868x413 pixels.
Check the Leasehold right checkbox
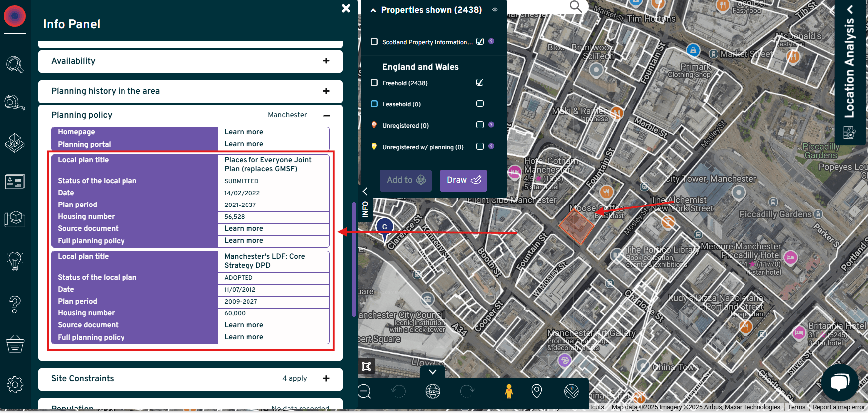coord(480,103)
